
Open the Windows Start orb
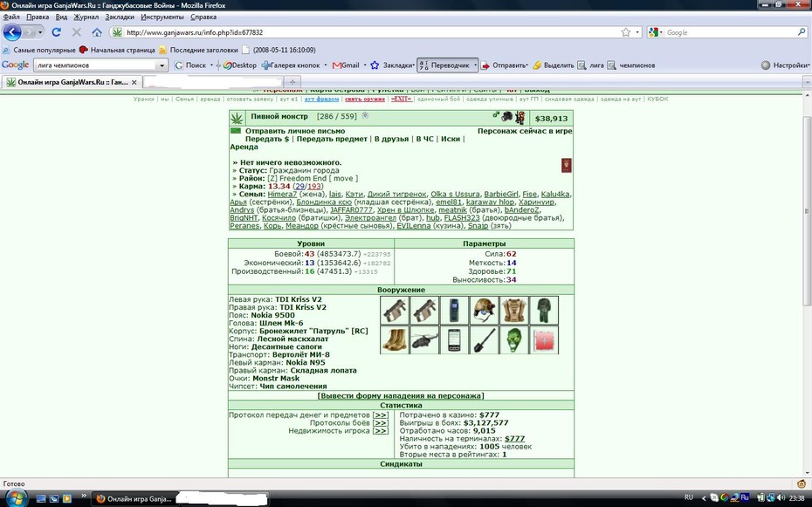pyautogui.click(x=16, y=499)
